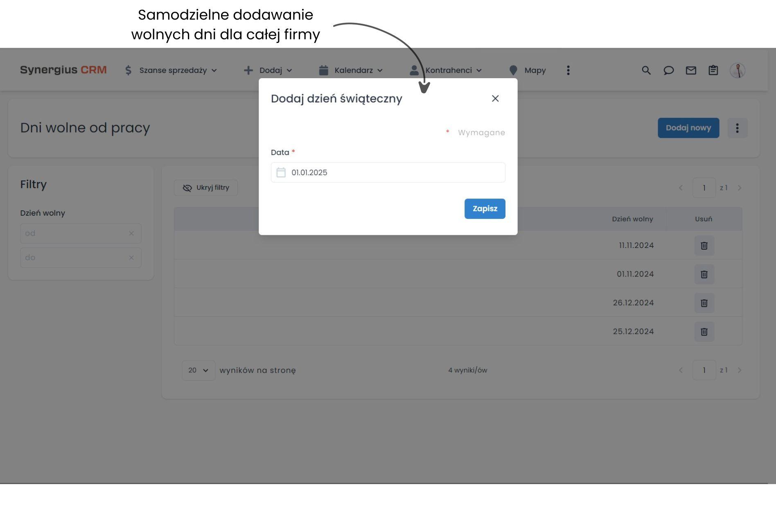
Task: Open the three-dot menu in navbar
Action: pyautogui.click(x=568, y=70)
